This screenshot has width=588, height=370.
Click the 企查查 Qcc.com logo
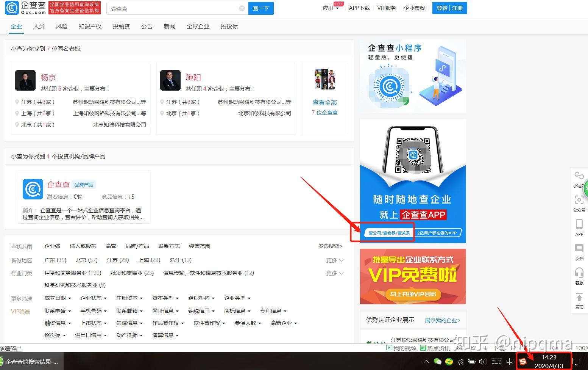click(x=25, y=8)
